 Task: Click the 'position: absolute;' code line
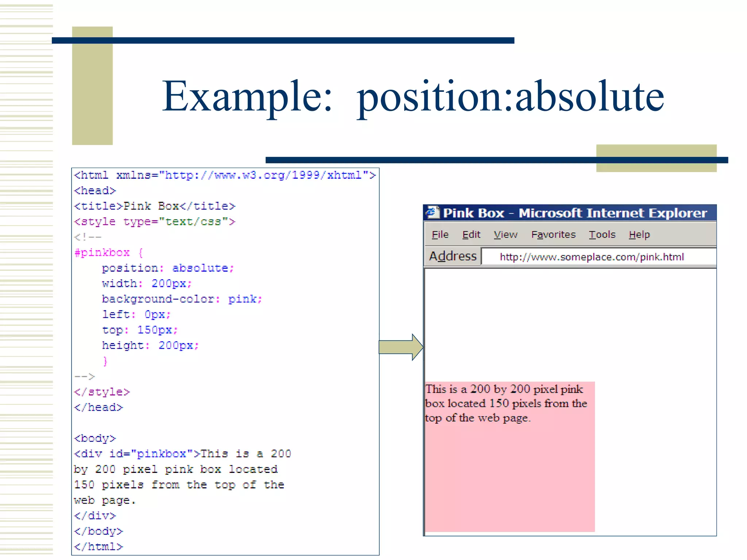[x=167, y=268]
